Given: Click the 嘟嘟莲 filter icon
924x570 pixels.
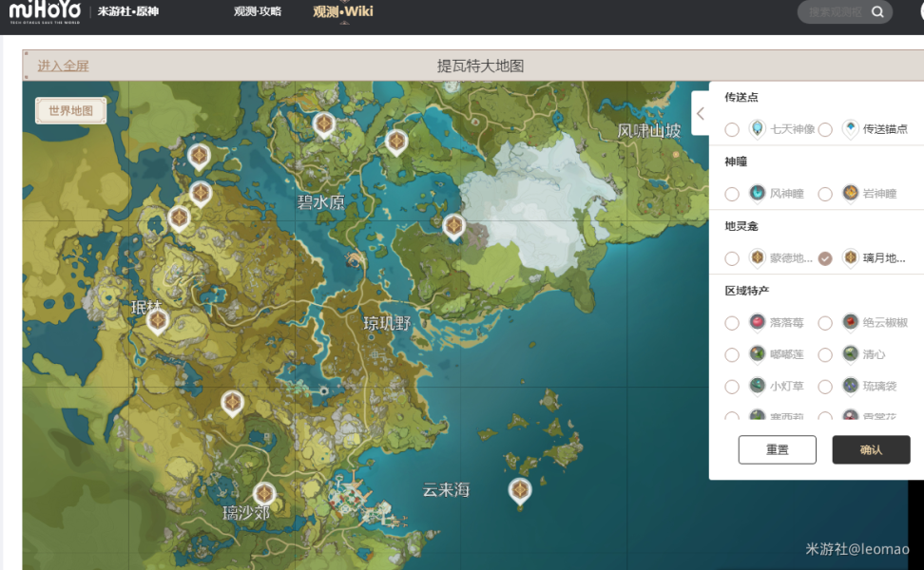Looking at the screenshot, I should pyautogui.click(x=757, y=354).
